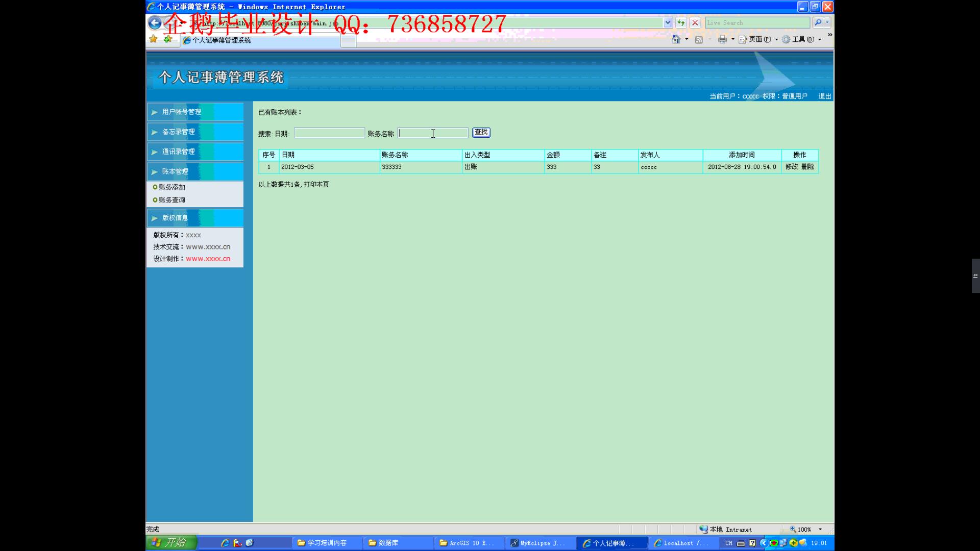Click the 日期 search input field

tap(329, 133)
